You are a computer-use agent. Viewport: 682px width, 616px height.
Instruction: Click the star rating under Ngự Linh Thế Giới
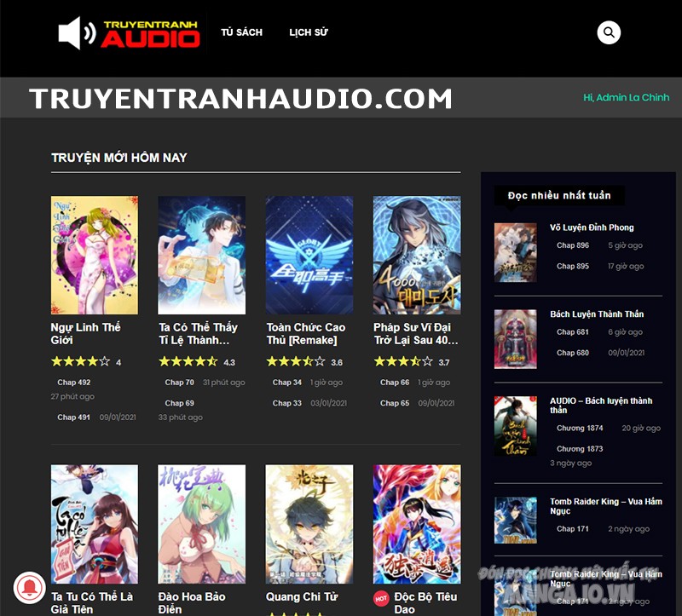coord(80,361)
